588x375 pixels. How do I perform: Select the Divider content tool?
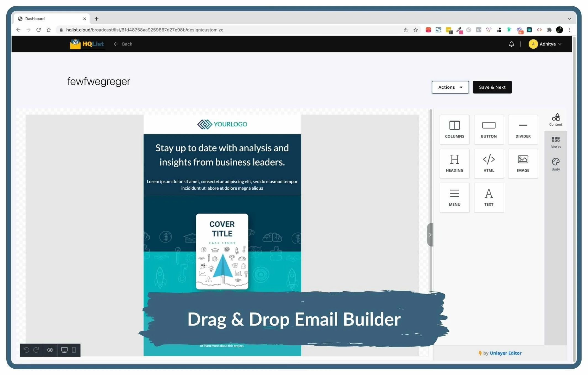click(523, 130)
